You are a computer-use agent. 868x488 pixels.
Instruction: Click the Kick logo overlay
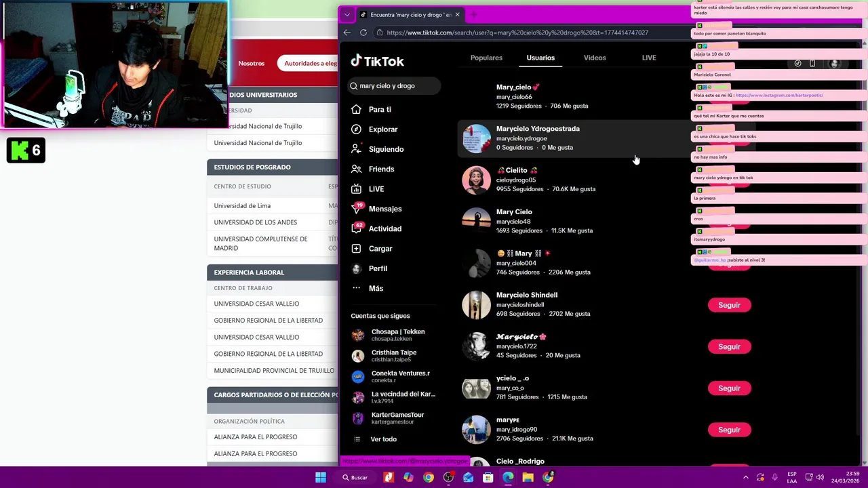pos(26,150)
